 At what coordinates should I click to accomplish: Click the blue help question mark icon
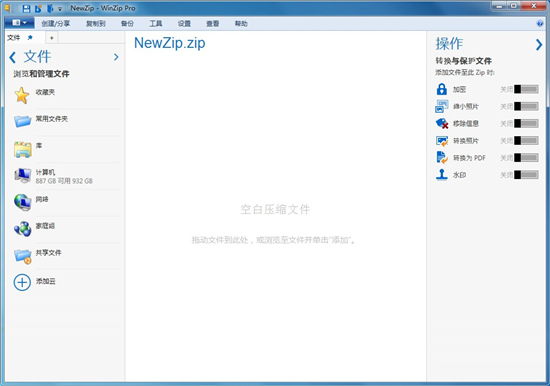pyautogui.click(x=540, y=24)
